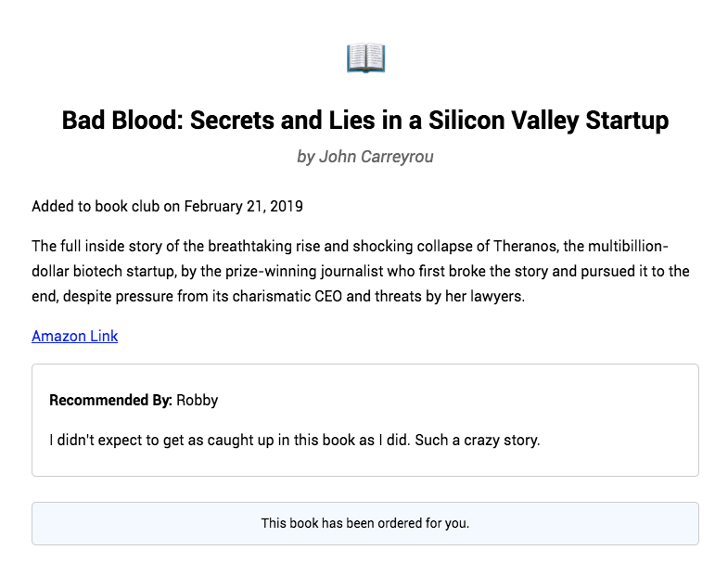Click the open book emoji icon

366,58
